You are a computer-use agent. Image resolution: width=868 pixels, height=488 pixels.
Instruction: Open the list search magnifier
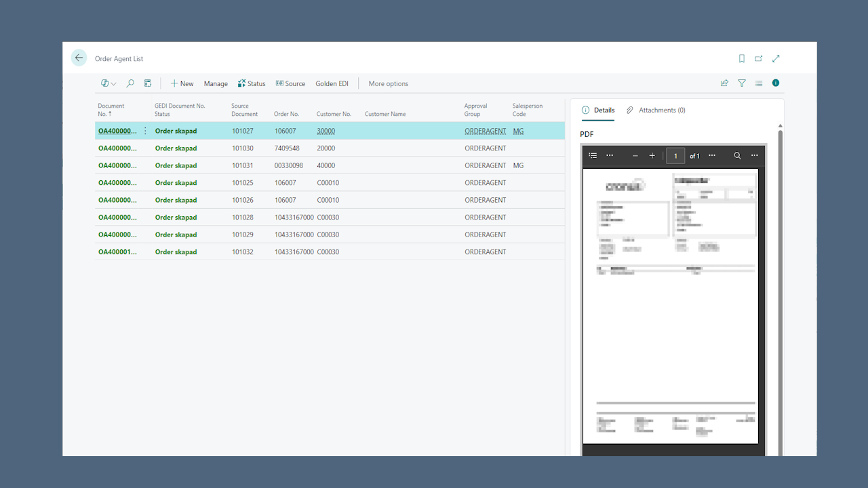click(x=130, y=83)
